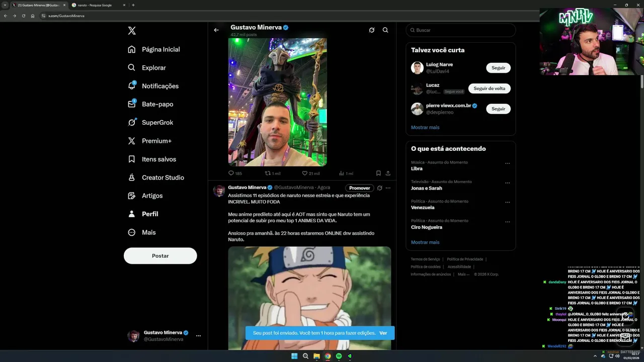Follow Luiog Narve

coord(498,68)
